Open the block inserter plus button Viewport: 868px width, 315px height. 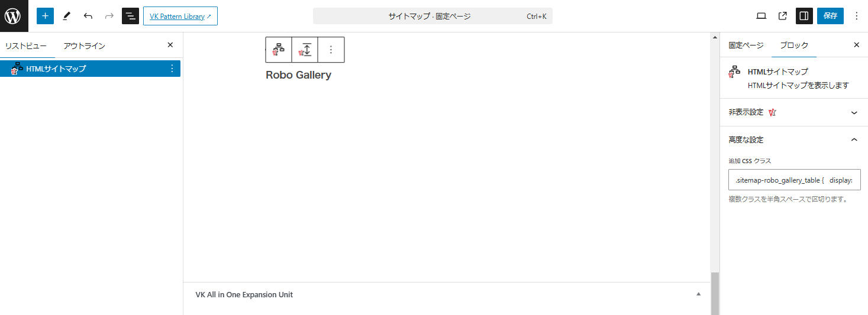[x=45, y=16]
